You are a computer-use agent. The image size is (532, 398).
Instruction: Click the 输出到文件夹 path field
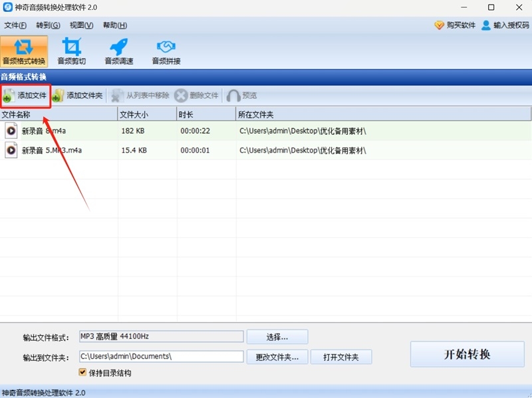(161, 356)
